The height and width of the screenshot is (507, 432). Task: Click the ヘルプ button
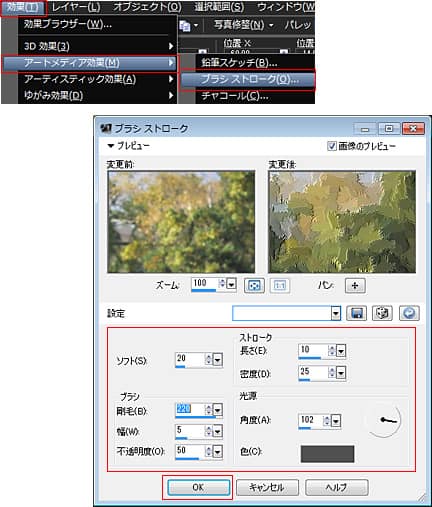[337, 487]
